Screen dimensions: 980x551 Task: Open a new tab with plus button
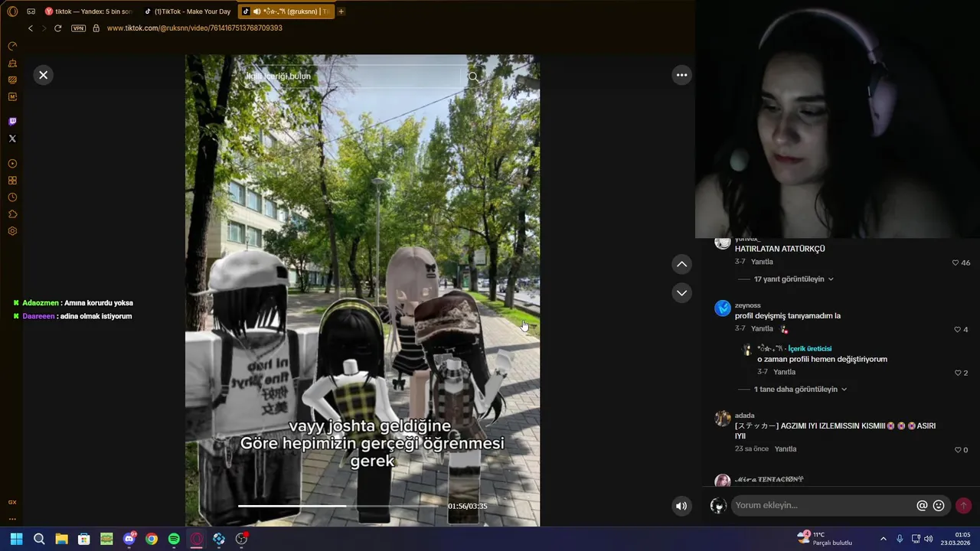(341, 11)
